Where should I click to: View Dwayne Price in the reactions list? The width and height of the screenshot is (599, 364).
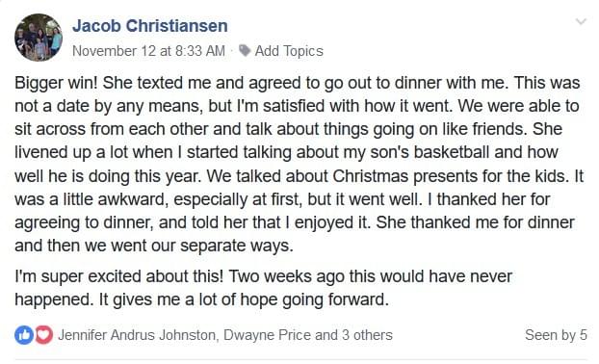(267, 335)
